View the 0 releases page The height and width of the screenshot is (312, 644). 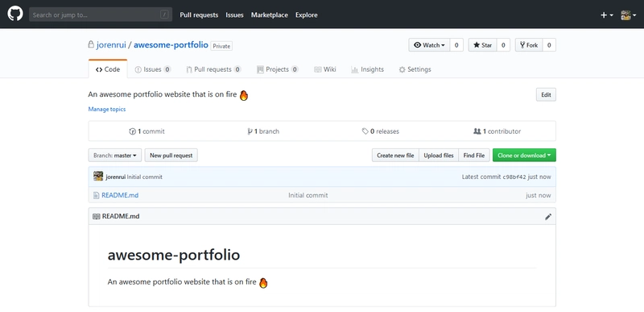pos(380,131)
